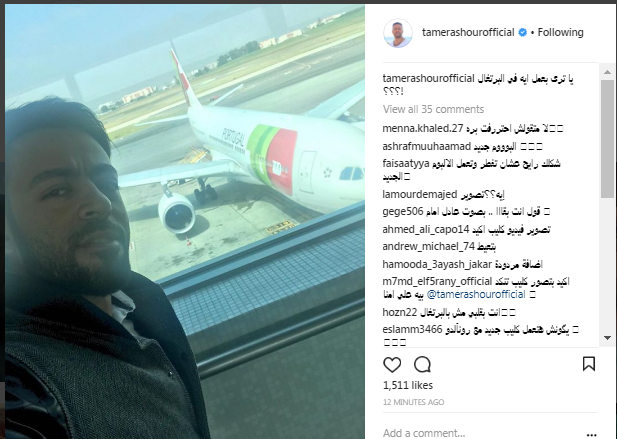Open the comment bubble icon
617x439 pixels.
click(422, 365)
